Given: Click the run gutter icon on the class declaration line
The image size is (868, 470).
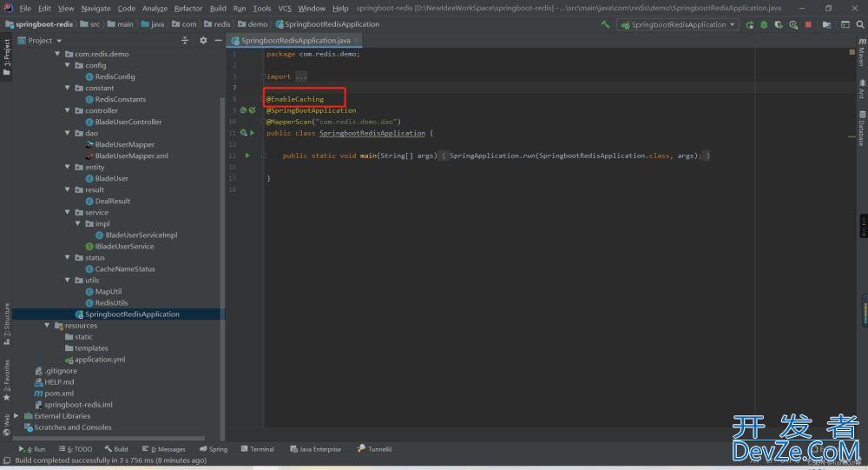Looking at the screenshot, I should (x=252, y=133).
